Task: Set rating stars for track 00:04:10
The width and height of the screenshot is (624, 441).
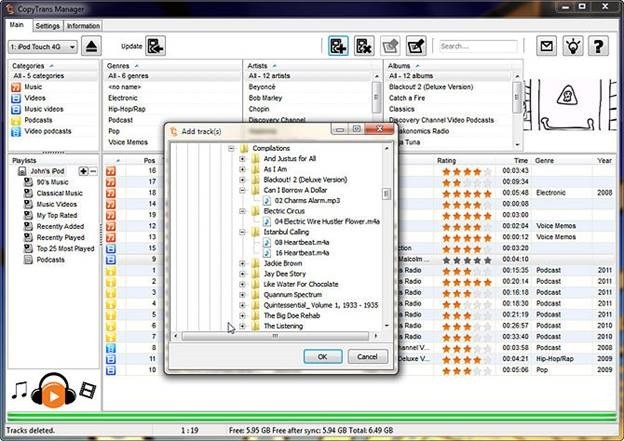Action: [x=467, y=260]
